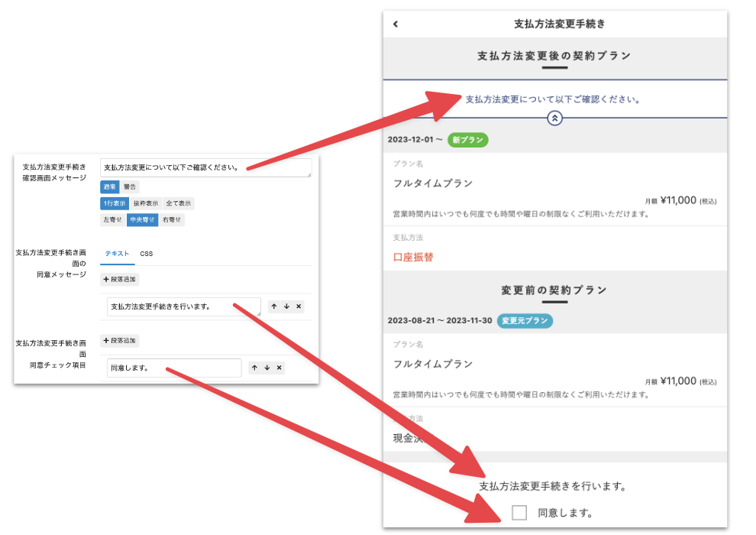Move the 同意します item down
Image resolution: width=756 pixels, height=535 pixels.
(x=267, y=368)
